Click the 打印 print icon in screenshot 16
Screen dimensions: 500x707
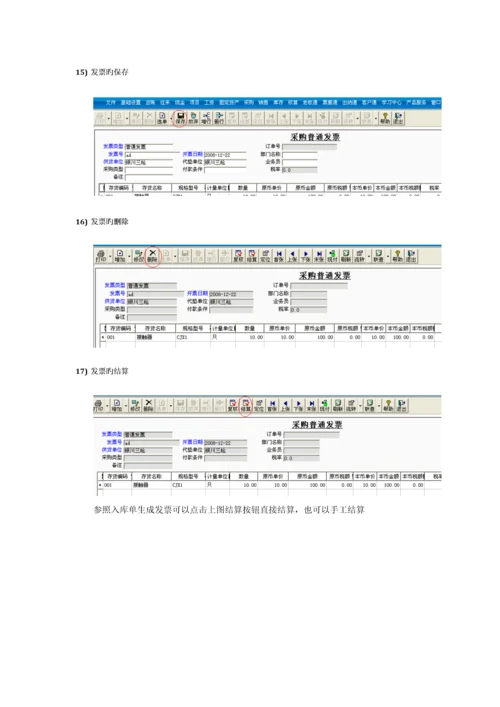(100, 256)
